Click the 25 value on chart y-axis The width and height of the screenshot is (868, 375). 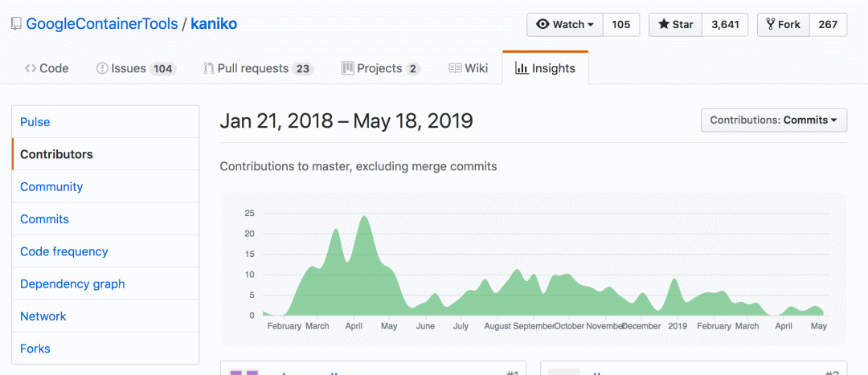coord(250,213)
